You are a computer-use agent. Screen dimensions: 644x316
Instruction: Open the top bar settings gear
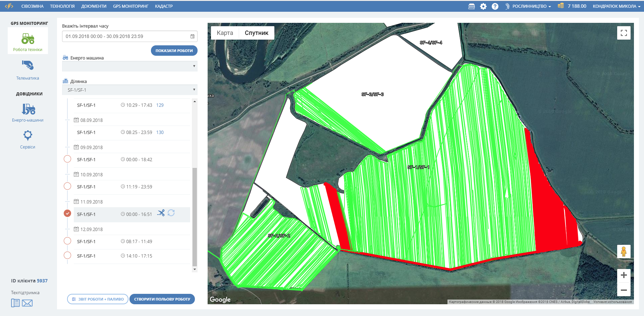pyautogui.click(x=483, y=6)
